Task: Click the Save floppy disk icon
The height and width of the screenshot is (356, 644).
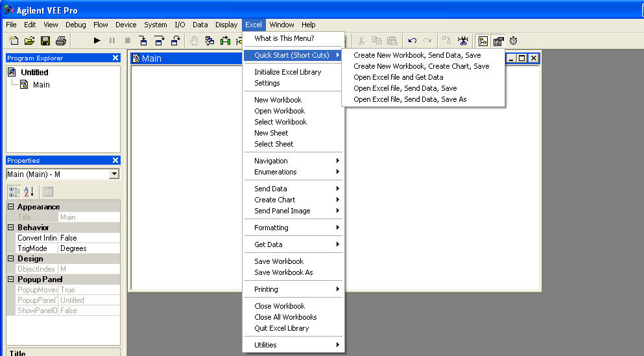Action: (x=45, y=41)
